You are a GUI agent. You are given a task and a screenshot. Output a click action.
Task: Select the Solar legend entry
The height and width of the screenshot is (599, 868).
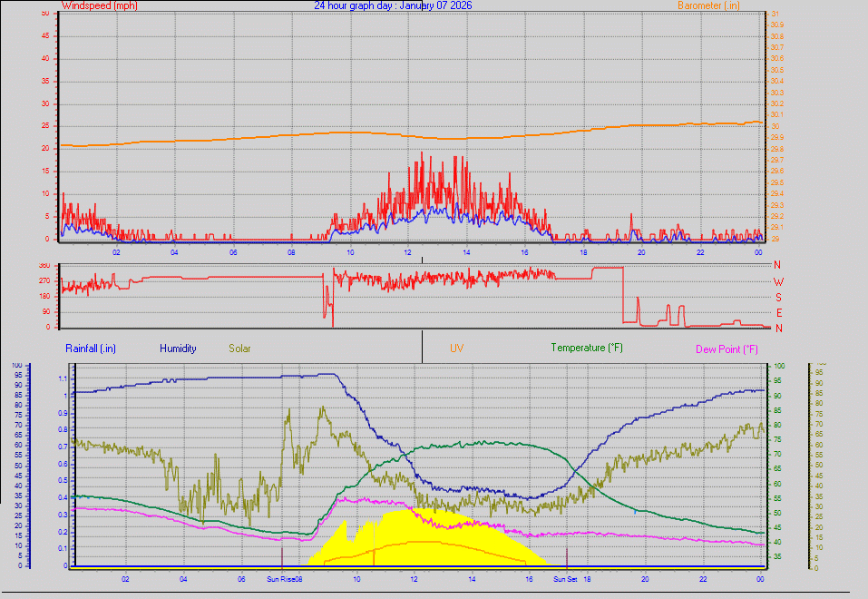click(x=239, y=348)
